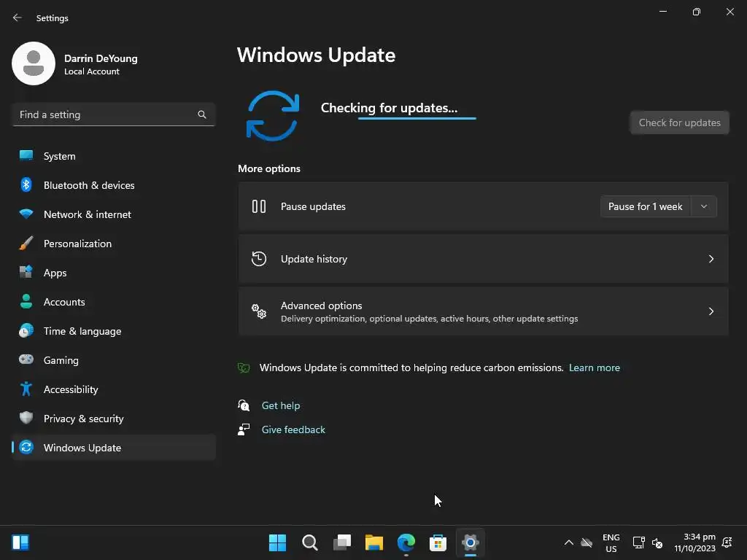Select System in settings sidebar

click(114, 156)
